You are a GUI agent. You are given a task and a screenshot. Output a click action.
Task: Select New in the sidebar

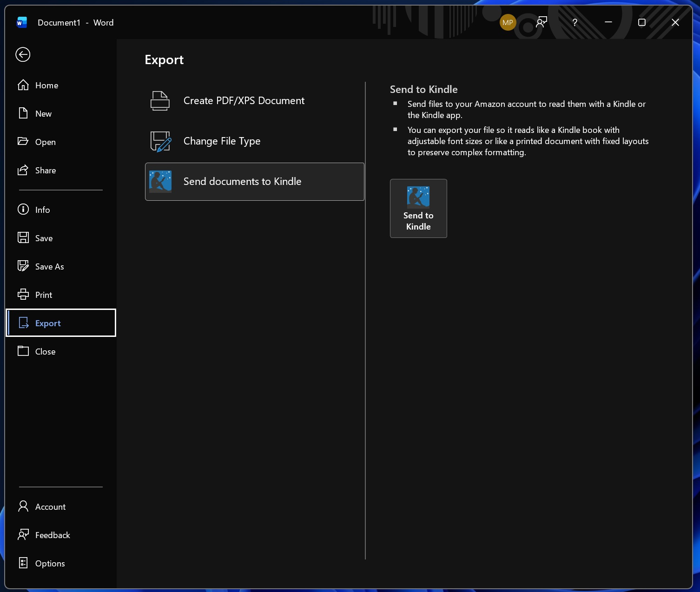pyautogui.click(x=61, y=113)
